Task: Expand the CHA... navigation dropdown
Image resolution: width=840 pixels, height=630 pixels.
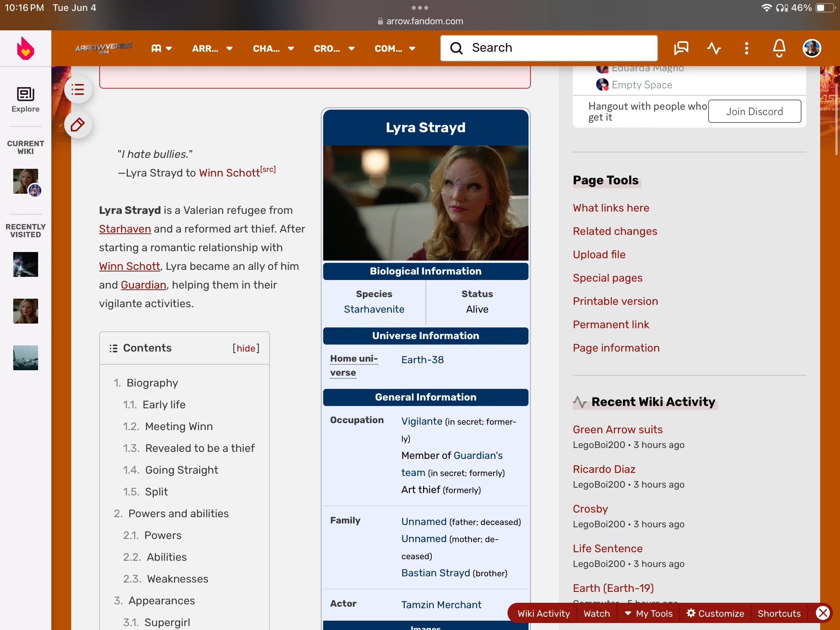Action: pos(273,49)
